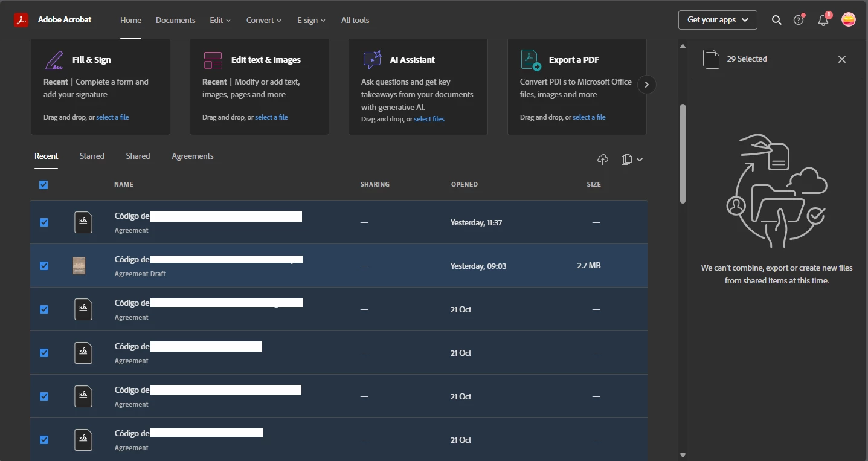Click the 29 Selected text
This screenshot has width=868, height=461.
point(747,59)
